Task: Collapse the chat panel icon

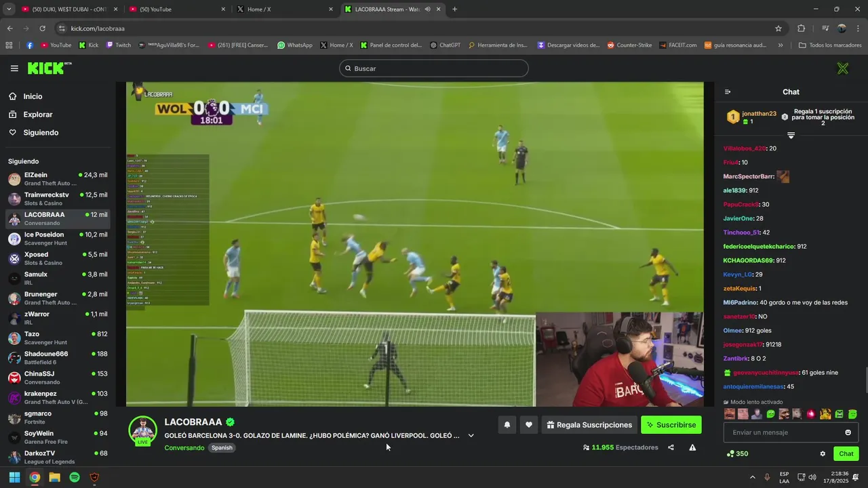Action: pyautogui.click(x=728, y=92)
